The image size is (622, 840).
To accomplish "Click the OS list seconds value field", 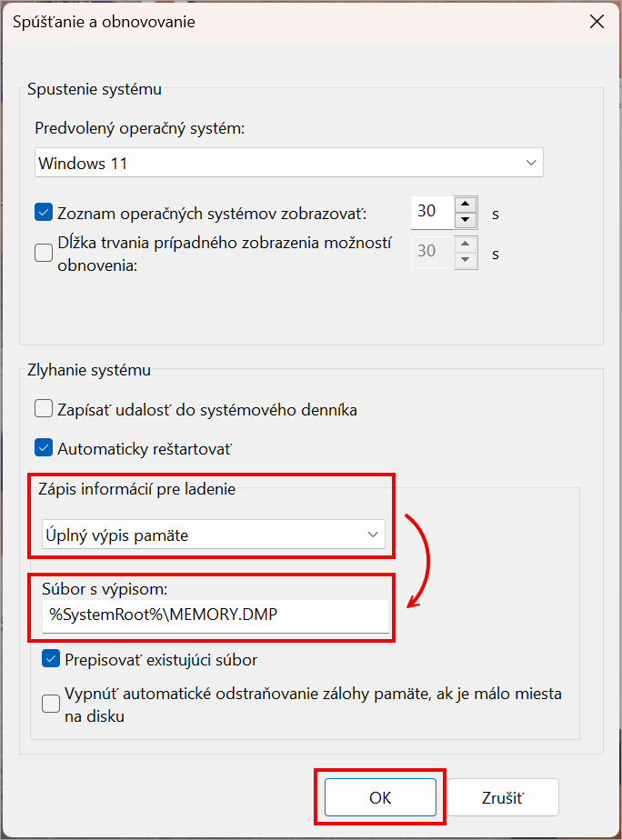I will click(x=432, y=213).
